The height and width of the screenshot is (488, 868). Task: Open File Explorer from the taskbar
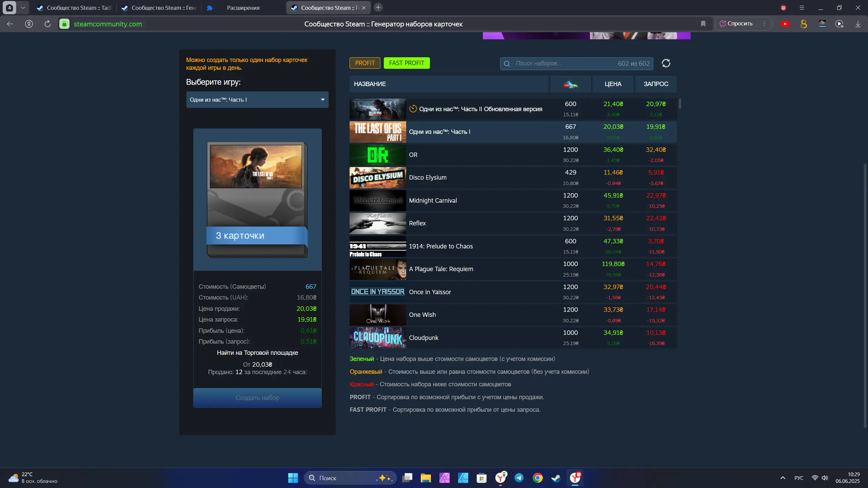point(426,478)
